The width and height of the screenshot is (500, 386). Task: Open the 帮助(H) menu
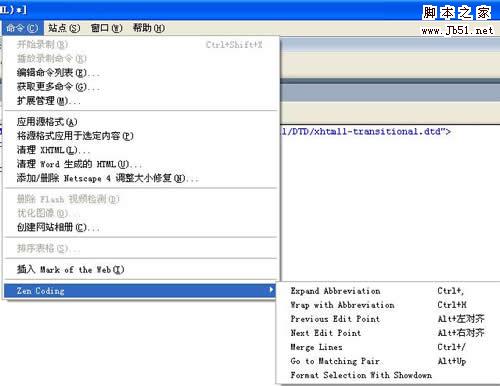click(x=149, y=28)
